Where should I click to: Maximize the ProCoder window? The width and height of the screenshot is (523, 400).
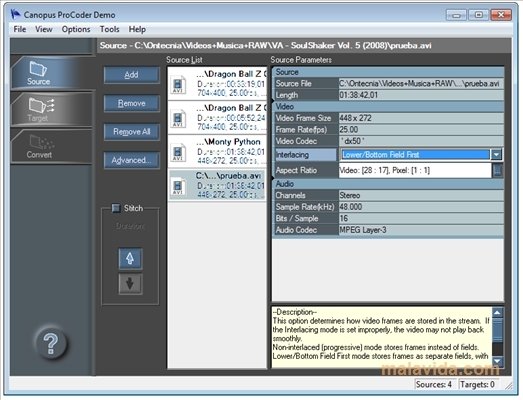click(x=478, y=15)
